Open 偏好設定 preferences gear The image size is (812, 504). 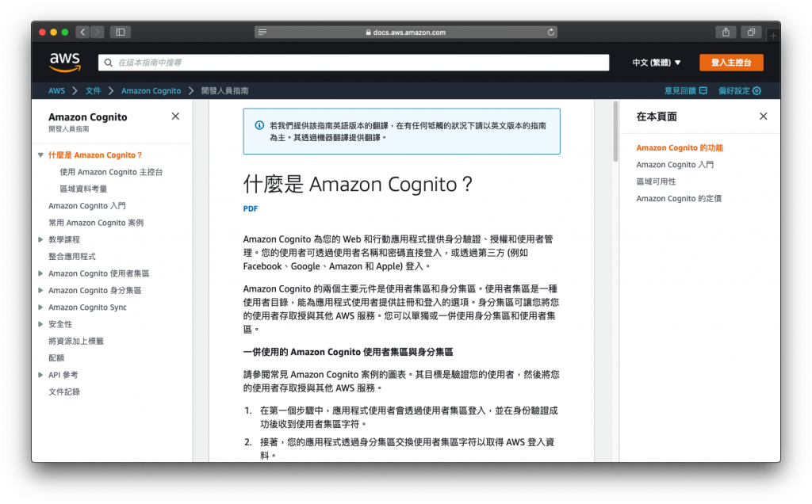740,90
